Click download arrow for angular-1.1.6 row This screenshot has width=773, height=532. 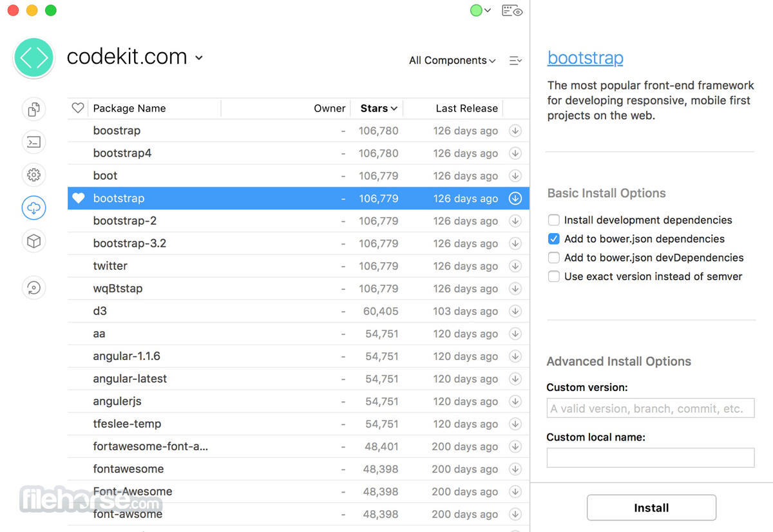[x=515, y=356]
